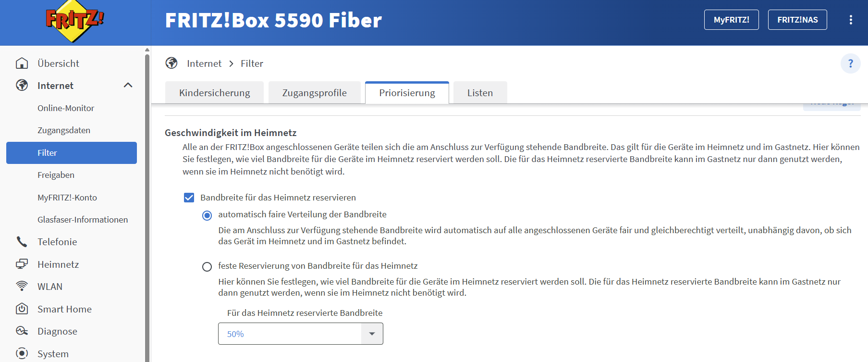Click the MyFRITZ! button
This screenshot has width=868, height=362.
point(732,20)
